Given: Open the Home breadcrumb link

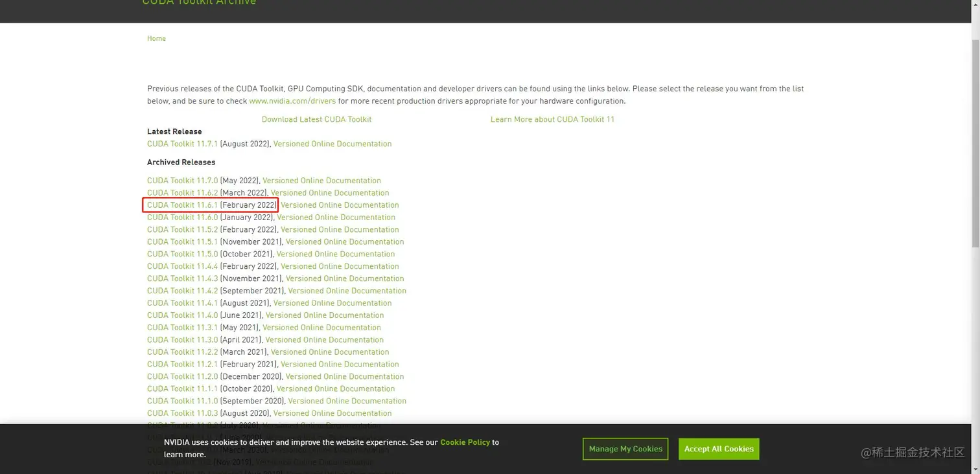Looking at the screenshot, I should point(156,39).
